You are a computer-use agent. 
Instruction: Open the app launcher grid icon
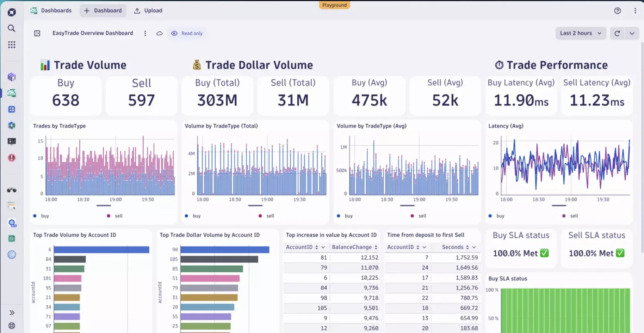click(x=12, y=44)
